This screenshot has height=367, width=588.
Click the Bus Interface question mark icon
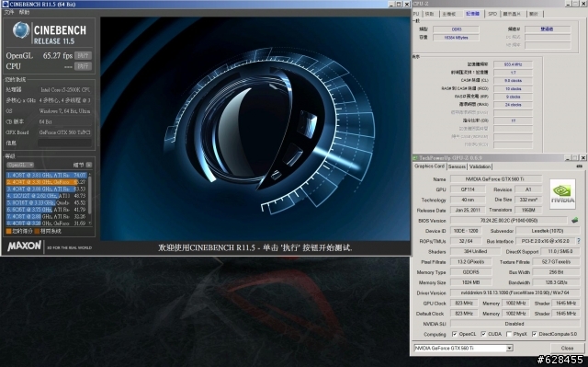[x=579, y=241]
